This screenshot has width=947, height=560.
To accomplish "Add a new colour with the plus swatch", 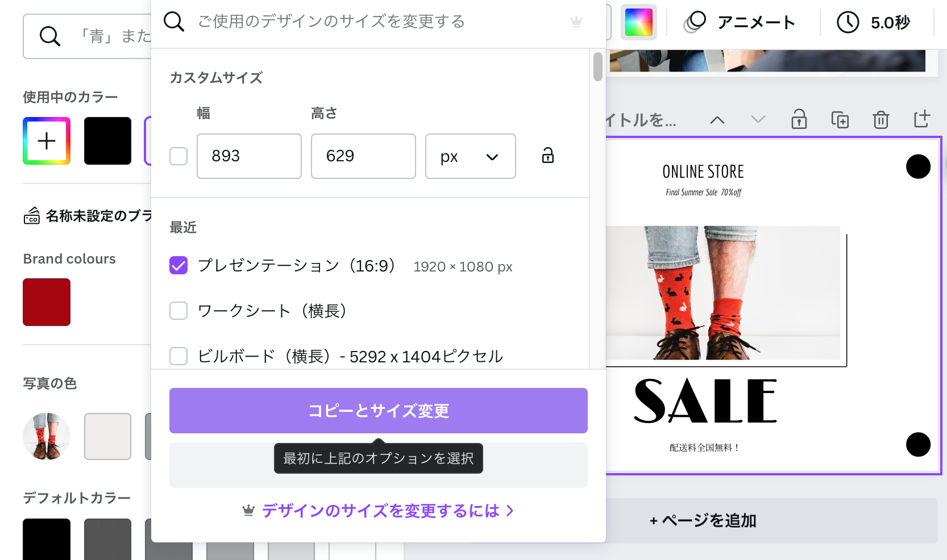I will pos(47,141).
